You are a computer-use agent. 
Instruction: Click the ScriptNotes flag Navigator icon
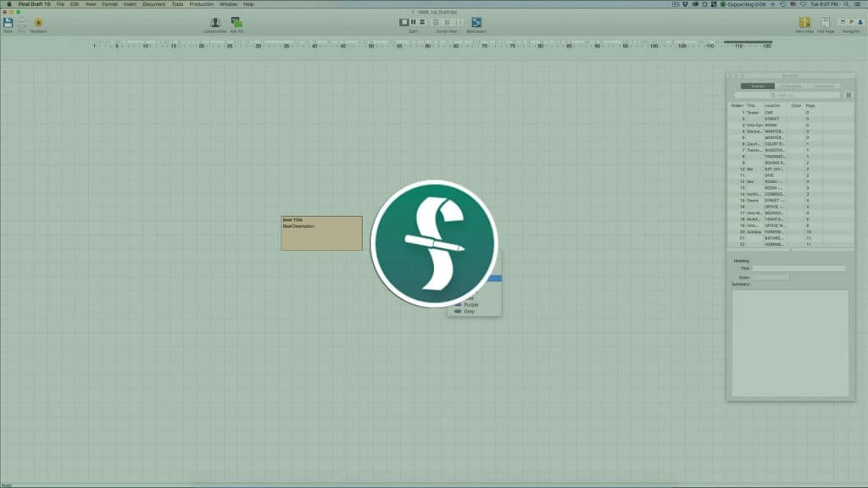(851, 23)
